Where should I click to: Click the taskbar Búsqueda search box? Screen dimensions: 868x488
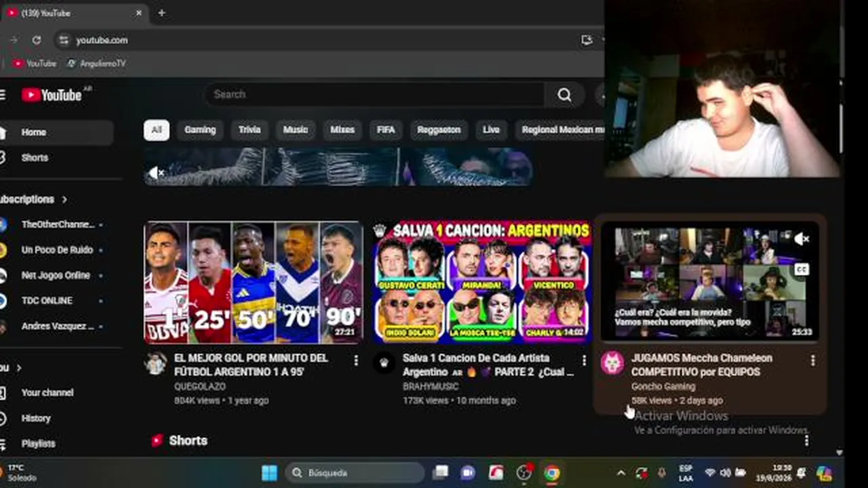[355, 472]
